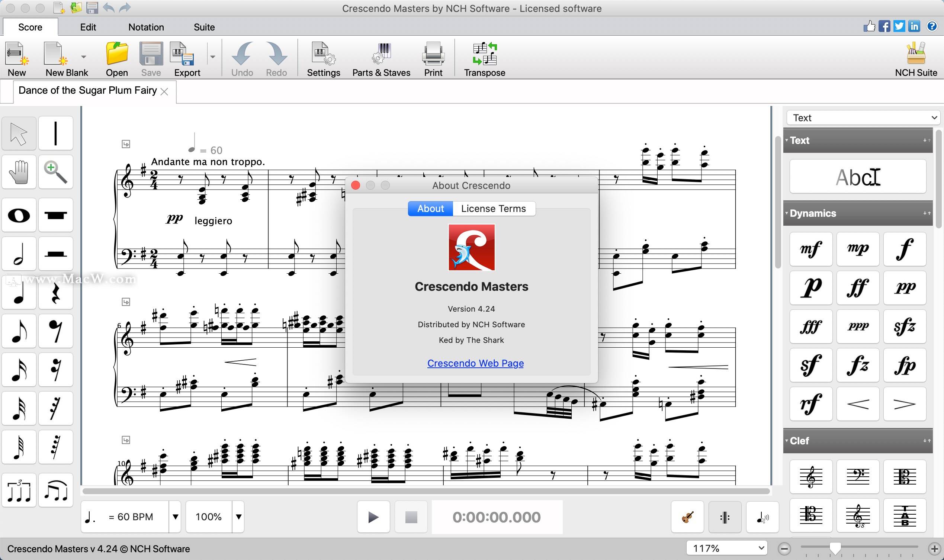Switch to the Edit ribbon tab

[x=88, y=27]
